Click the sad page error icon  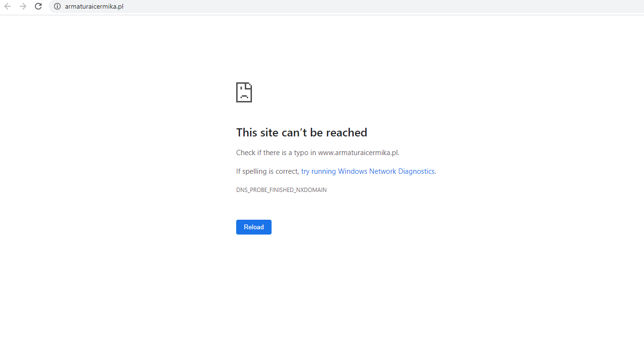[244, 92]
